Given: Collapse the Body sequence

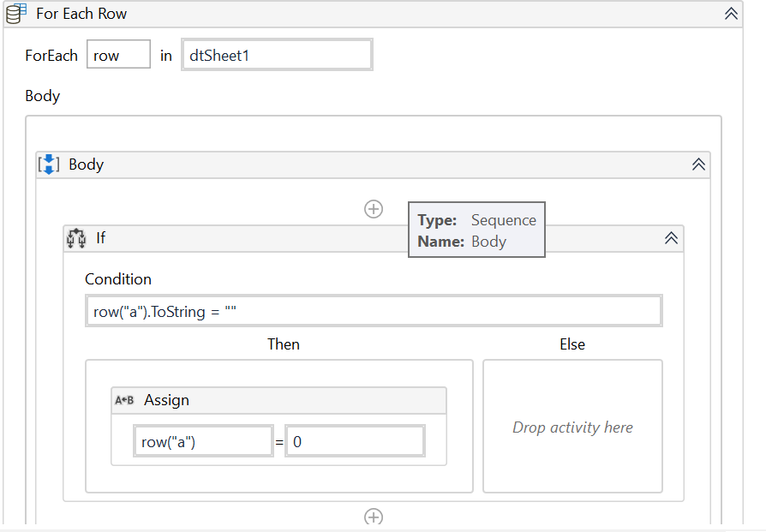Looking at the screenshot, I should coord(699,164).
